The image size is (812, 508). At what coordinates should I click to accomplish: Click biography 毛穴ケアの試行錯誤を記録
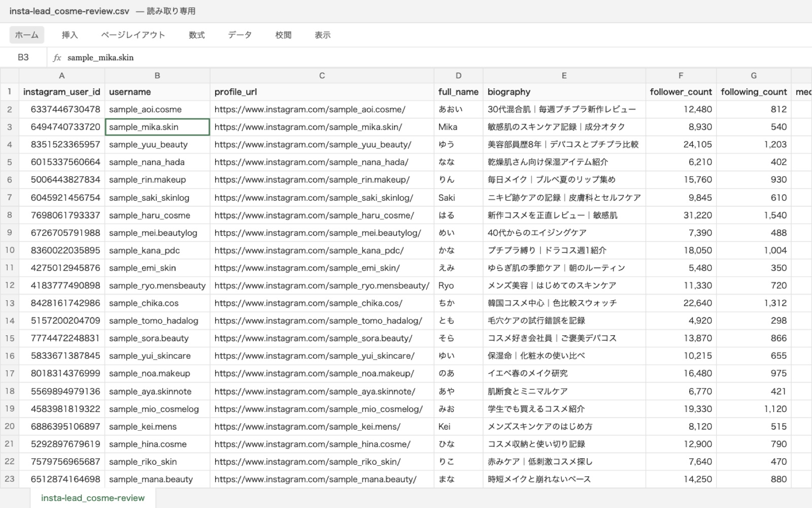564,321
